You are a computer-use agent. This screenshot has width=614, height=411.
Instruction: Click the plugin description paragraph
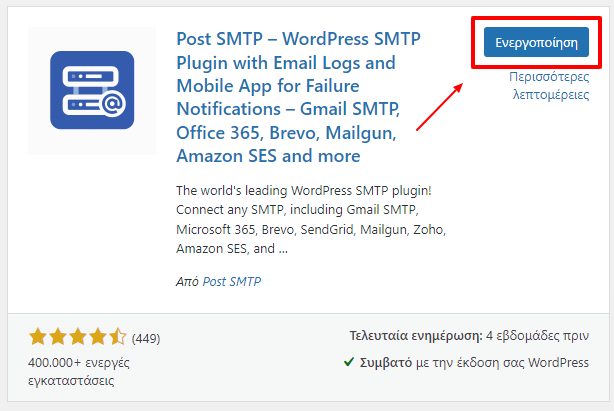311,220
